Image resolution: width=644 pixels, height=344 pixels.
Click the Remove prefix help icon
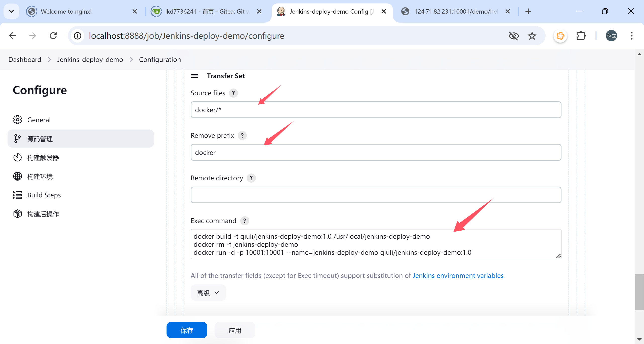coord(242,136)
